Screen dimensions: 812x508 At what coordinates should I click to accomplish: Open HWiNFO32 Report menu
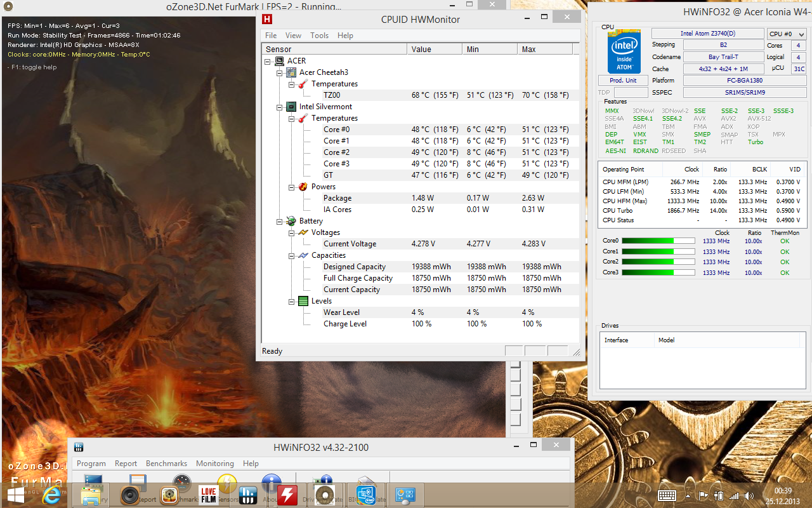click(126, 464)
